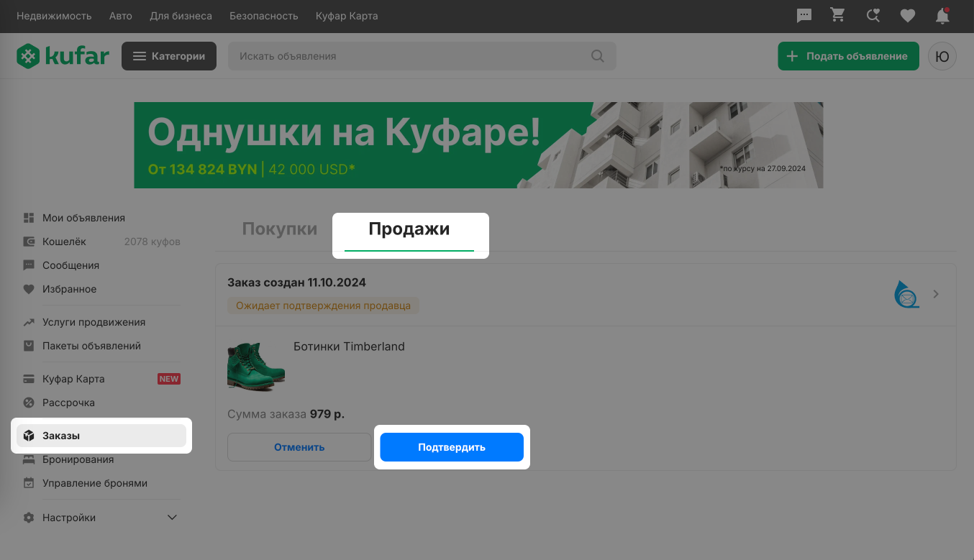This screenshot has width=974, height=560.
Task: Click the Управление бронями calendar icon
Action: (29, 483)
